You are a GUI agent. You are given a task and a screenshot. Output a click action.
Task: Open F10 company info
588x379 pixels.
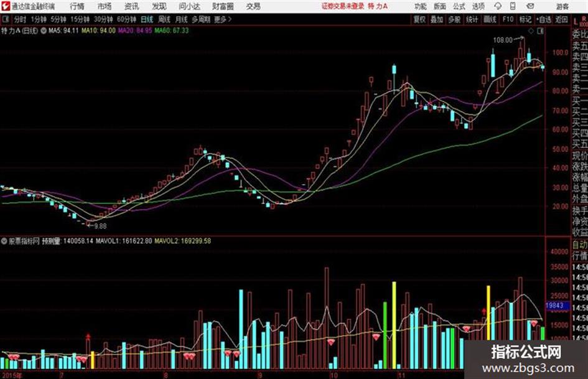tap(508, 19)
